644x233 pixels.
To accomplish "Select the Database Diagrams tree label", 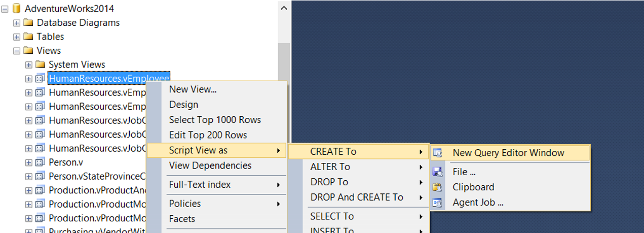I will (79, 23).
